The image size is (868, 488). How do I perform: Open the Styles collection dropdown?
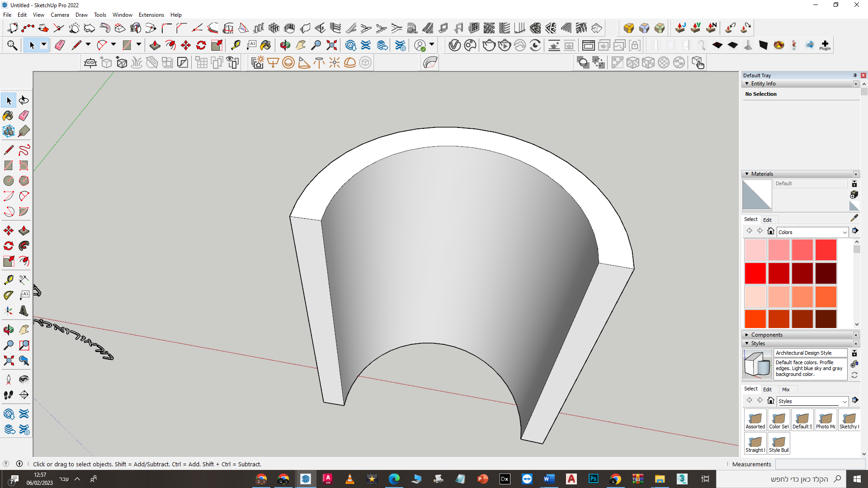[844, 401]
